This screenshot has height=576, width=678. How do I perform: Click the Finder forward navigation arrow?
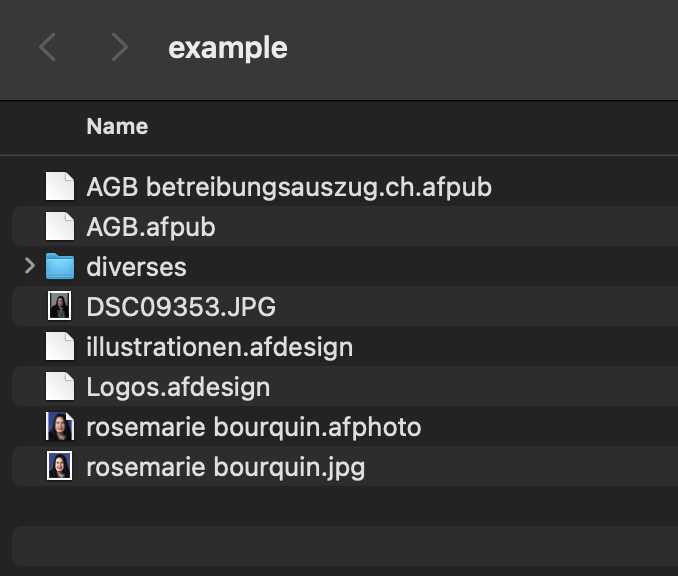click(120, 47)
